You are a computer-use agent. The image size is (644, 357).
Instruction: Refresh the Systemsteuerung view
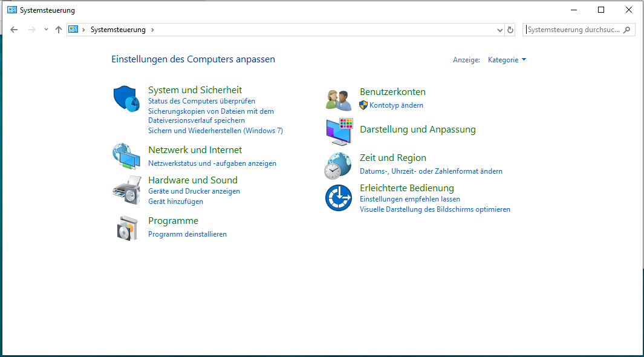[510, 30]
